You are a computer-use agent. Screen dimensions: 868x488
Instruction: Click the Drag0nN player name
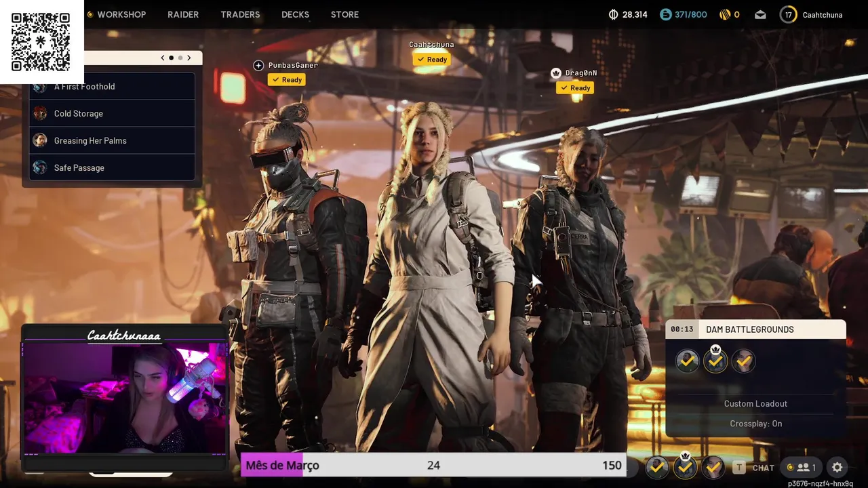(x=581, y=73)
